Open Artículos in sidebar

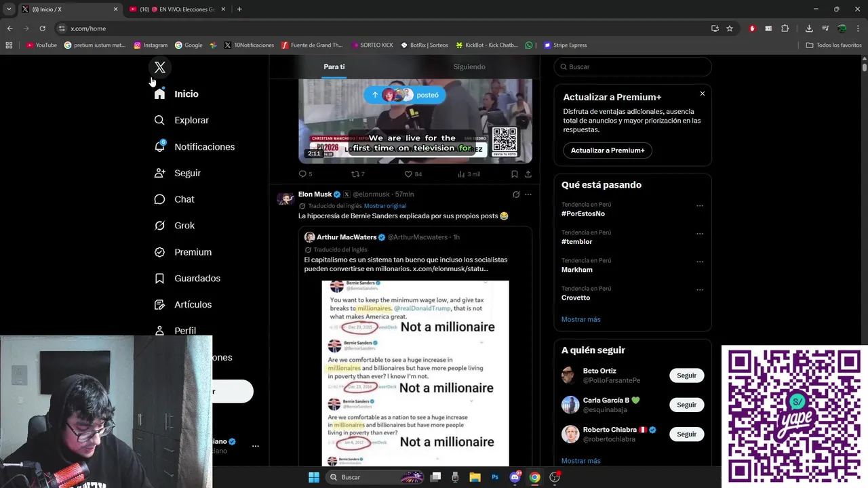coord(183,304)
